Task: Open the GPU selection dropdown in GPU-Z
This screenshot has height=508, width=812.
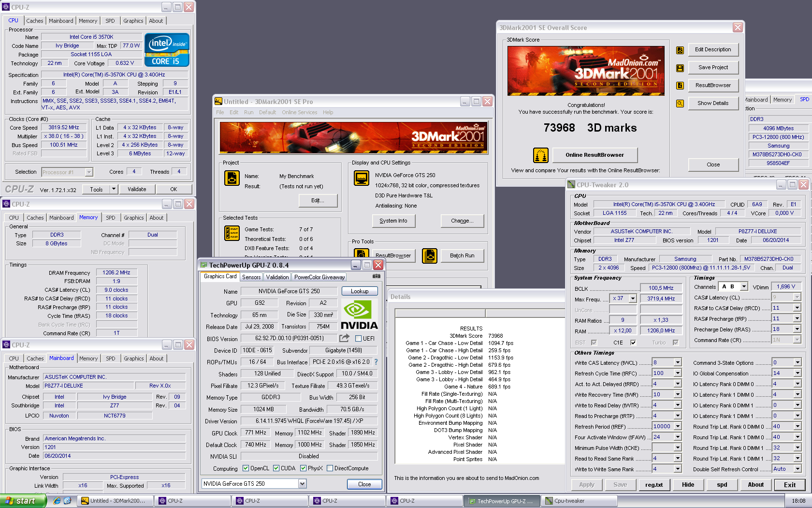Action: [303, 484]
